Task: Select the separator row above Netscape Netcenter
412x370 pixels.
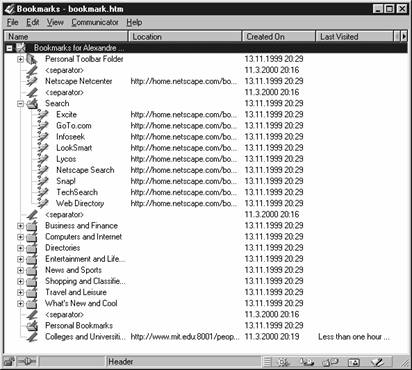Action: [x=64, y=70]
